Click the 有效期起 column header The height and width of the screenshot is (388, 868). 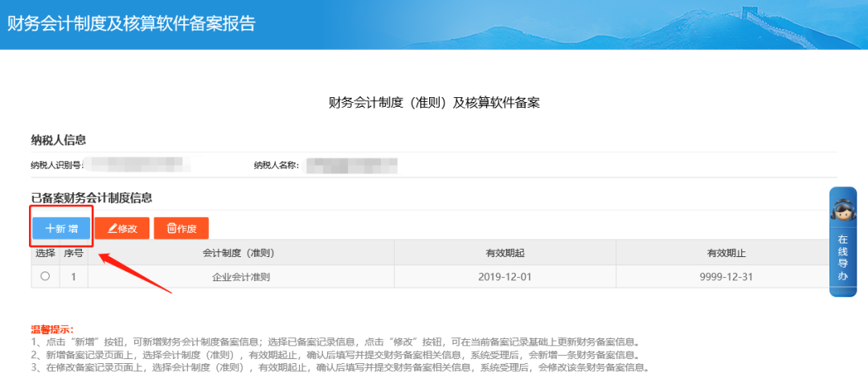click(x=505, y=253)
